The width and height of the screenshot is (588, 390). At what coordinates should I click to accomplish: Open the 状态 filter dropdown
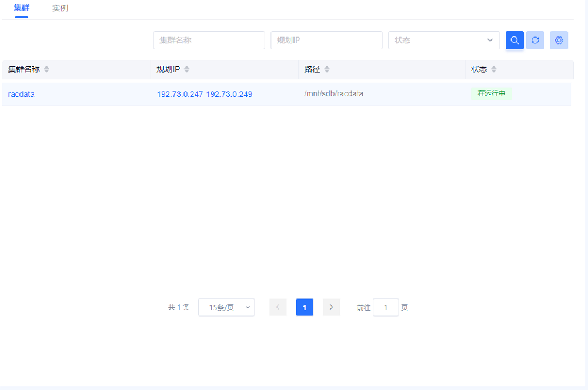click(444, 41)
